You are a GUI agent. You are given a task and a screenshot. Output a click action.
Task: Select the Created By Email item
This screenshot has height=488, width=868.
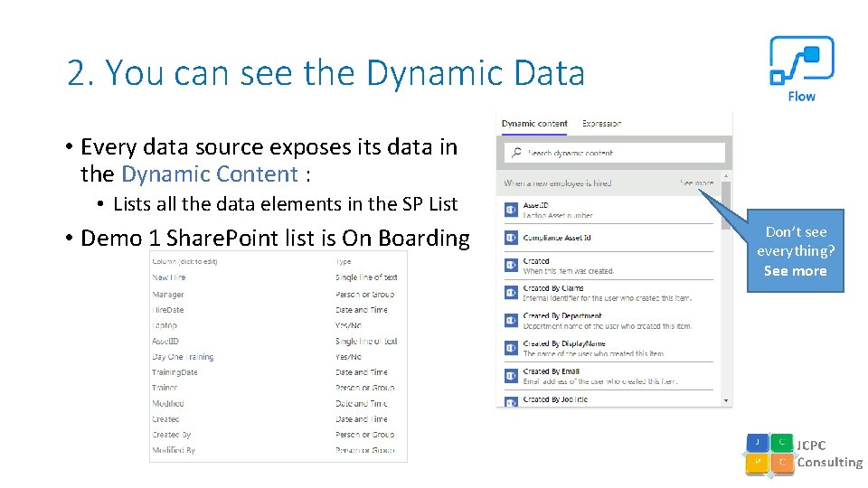[x=552, y=371]
